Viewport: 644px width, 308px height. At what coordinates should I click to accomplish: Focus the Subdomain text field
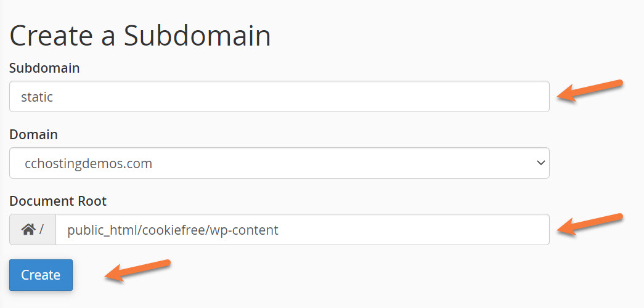(279, 97)
